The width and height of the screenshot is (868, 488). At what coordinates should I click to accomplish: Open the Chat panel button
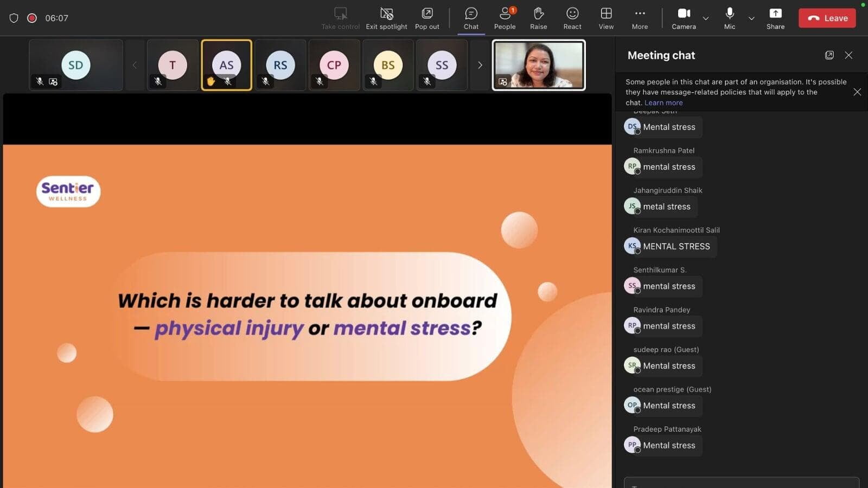click(471, 18)
